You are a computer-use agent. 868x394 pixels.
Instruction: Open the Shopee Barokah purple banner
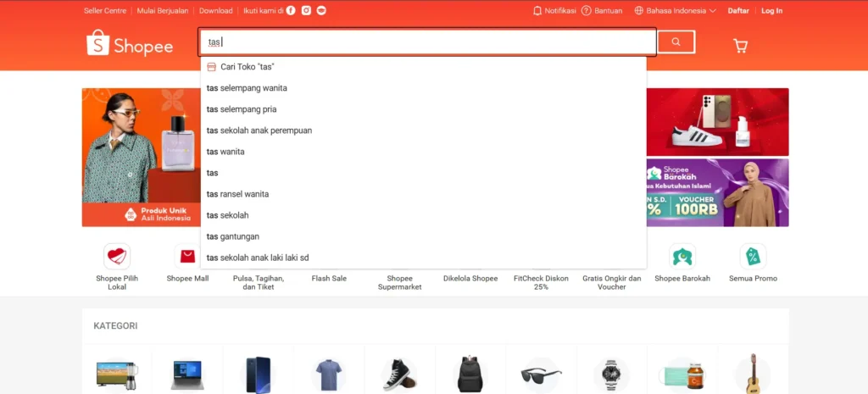[717, 192]
